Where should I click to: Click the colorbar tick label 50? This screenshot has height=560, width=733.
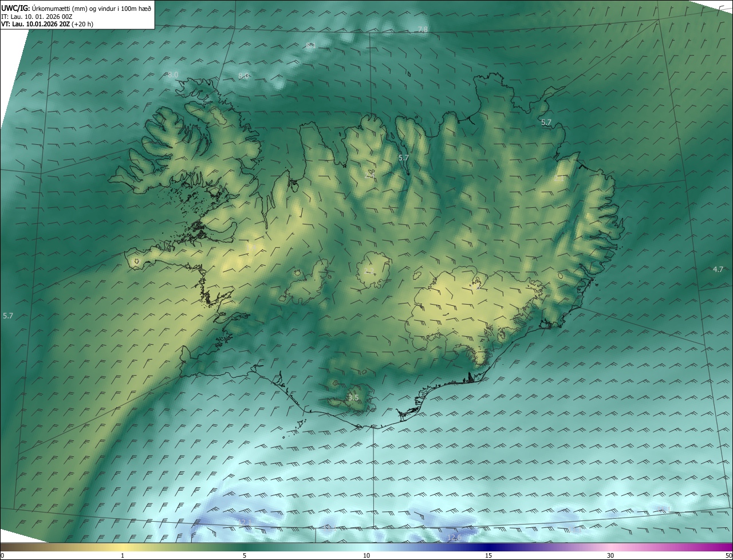728,555
